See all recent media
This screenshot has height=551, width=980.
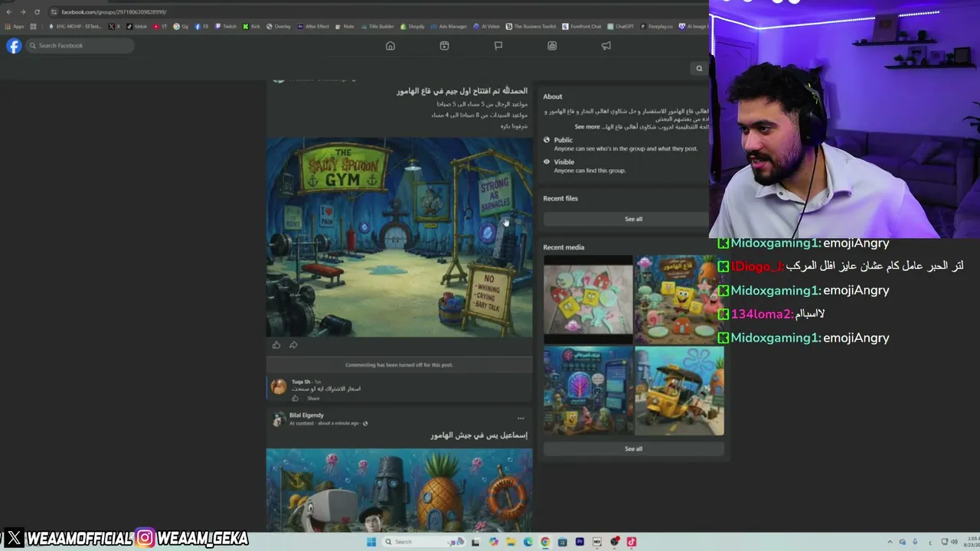(x=633, y=449)
